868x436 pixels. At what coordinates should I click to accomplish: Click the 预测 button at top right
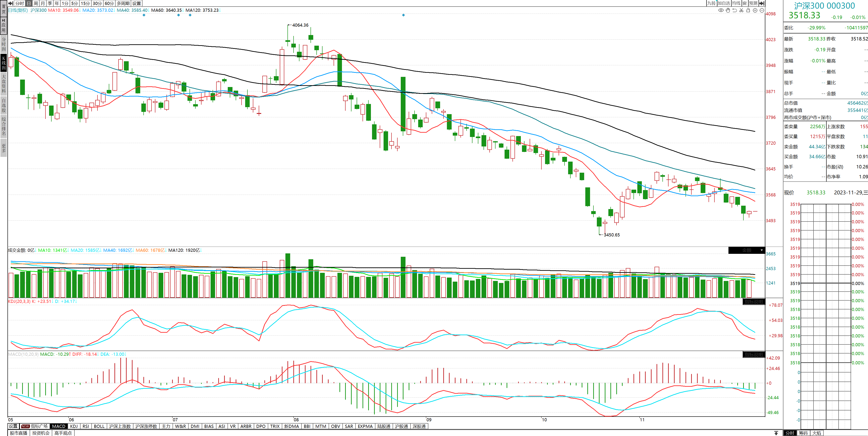pos(753,3)
